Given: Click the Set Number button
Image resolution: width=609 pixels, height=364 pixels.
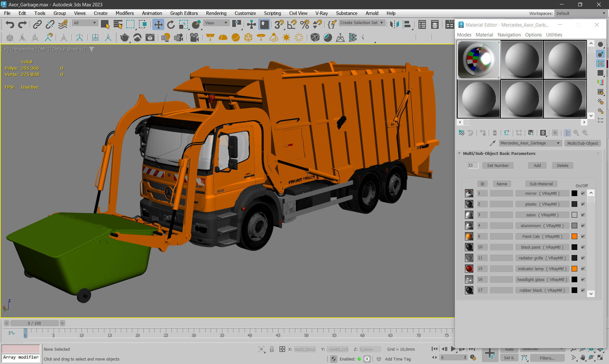Looking at the screenshot, I should tap(498, 165).
